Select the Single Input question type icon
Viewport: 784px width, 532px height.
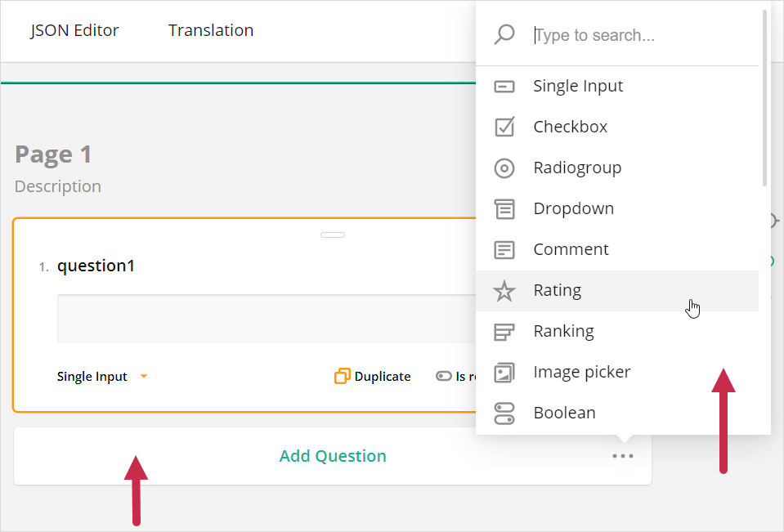coord(505,86)
